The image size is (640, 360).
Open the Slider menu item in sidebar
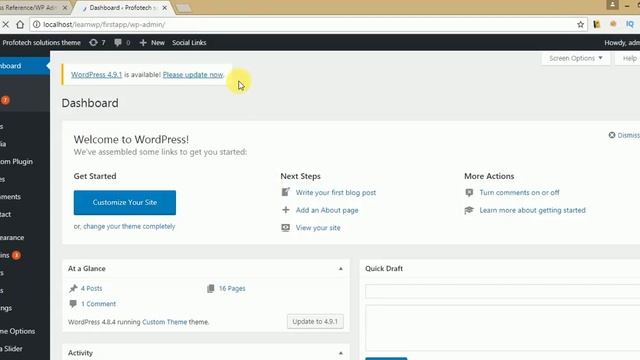click(x=24, y=349)
